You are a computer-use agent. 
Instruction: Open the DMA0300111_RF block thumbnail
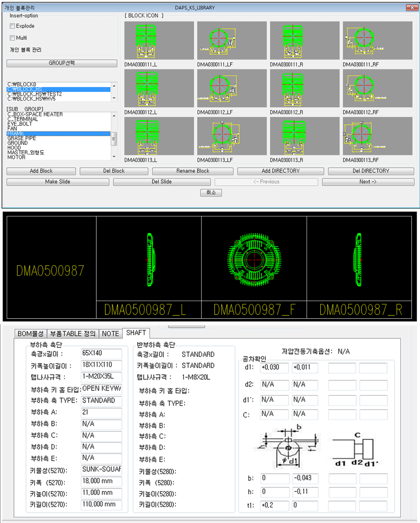377,41
